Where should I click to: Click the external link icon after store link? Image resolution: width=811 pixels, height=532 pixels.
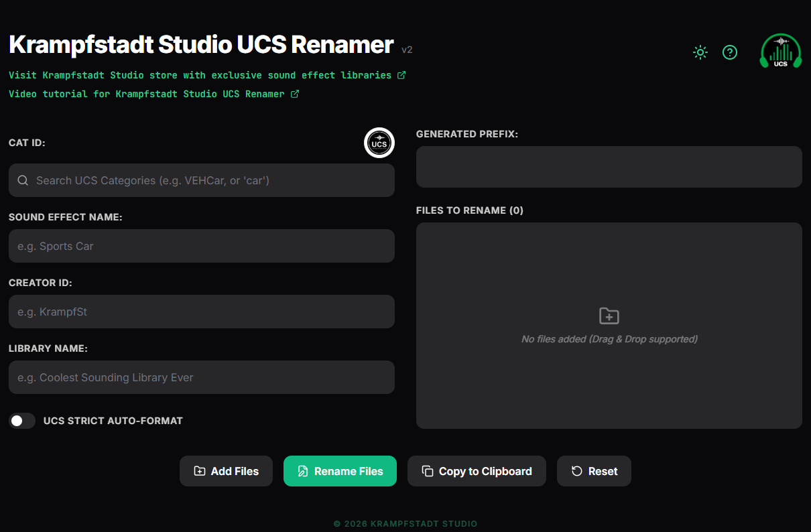401,75
